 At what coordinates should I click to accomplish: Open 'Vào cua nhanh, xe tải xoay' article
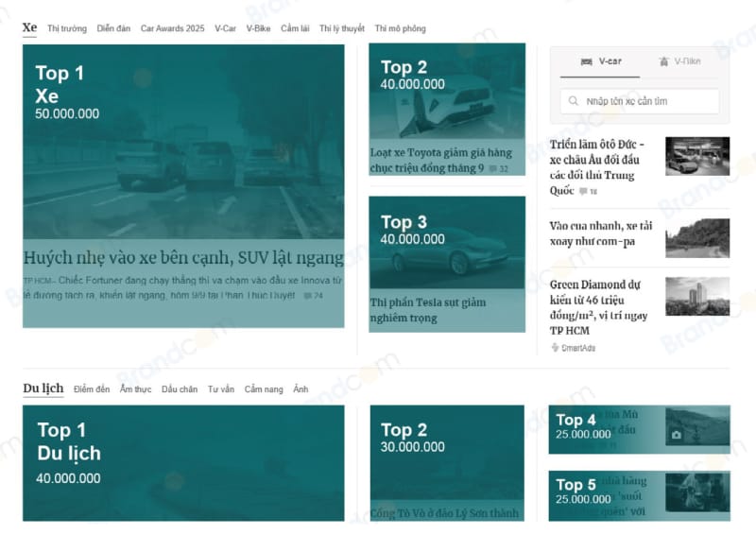click(x=601, y=233)
